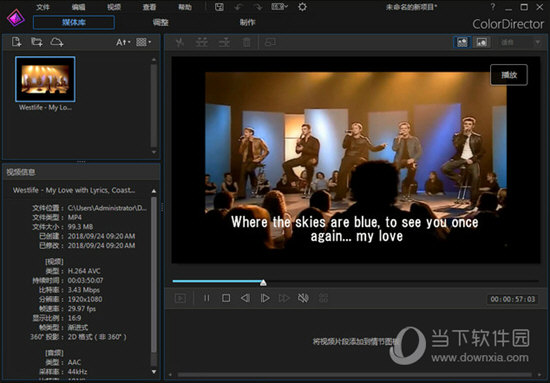Image resolution: width=550 pixels, height=383 pixels.
Task: Open the help question mark icon
Action: (x=493, y=7)
